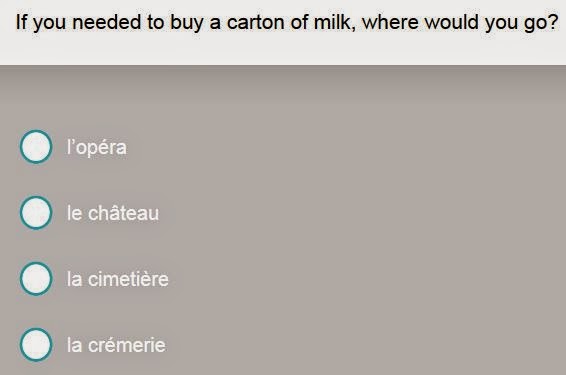Select the la crémerie radio button
Screen dimensions: 566x375
[36, 345]
